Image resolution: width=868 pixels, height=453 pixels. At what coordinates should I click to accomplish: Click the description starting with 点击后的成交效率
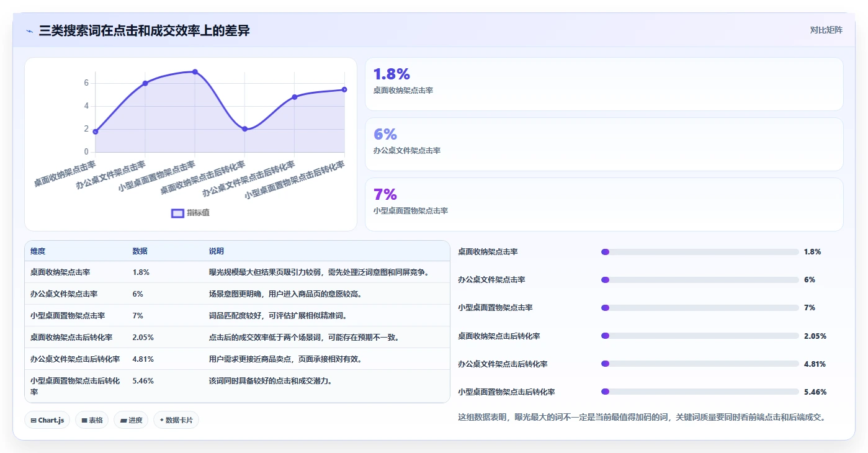tap(304, 337)
